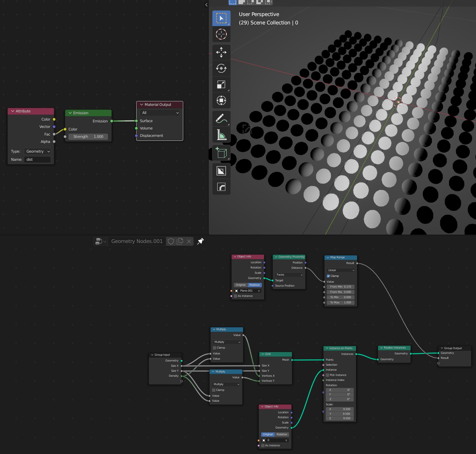The height and width of the screenshot is (454, 476).
Task: Click Instance on Points Rotation Z field
Action: 340,399
